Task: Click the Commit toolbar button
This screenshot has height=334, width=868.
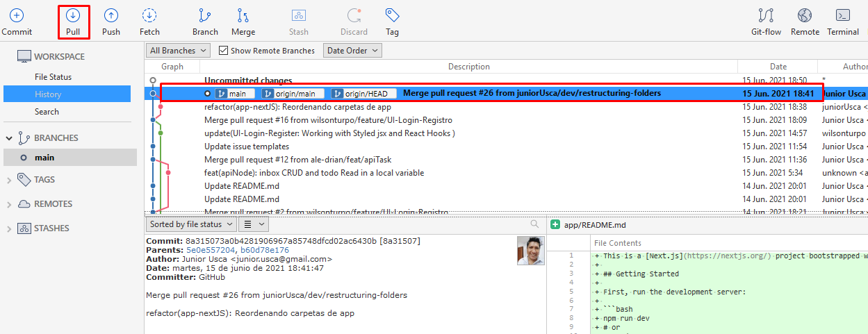Action: pyautogui.click(x=17, y=22)
